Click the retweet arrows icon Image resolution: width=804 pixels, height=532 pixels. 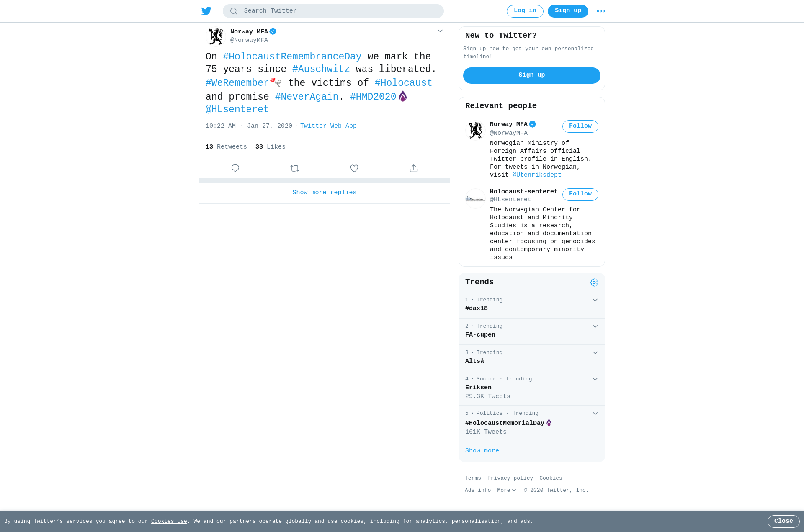point(295,168)
